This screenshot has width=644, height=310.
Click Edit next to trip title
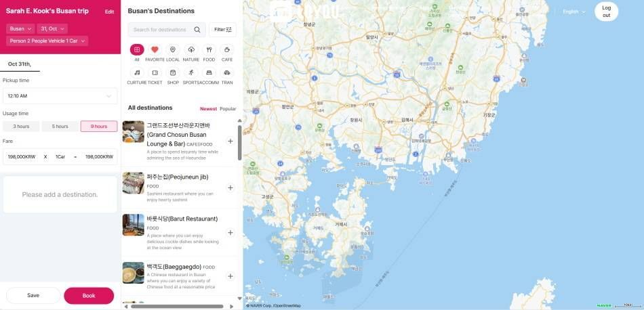click(x=109, y=12)
